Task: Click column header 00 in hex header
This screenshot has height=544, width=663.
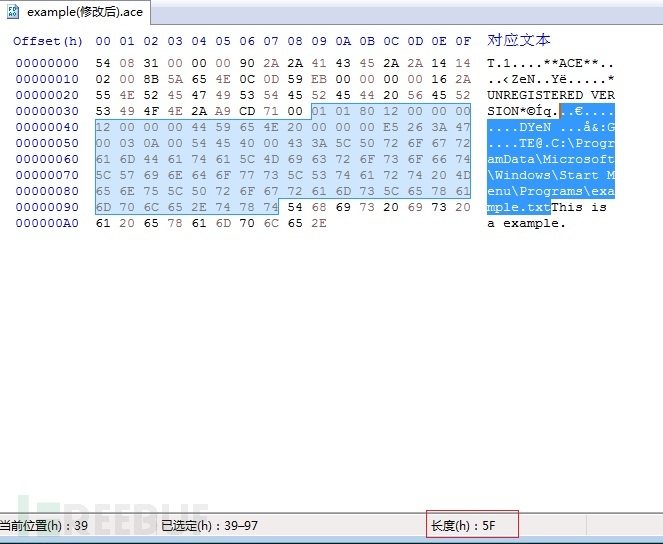Action: coord(103,41)
